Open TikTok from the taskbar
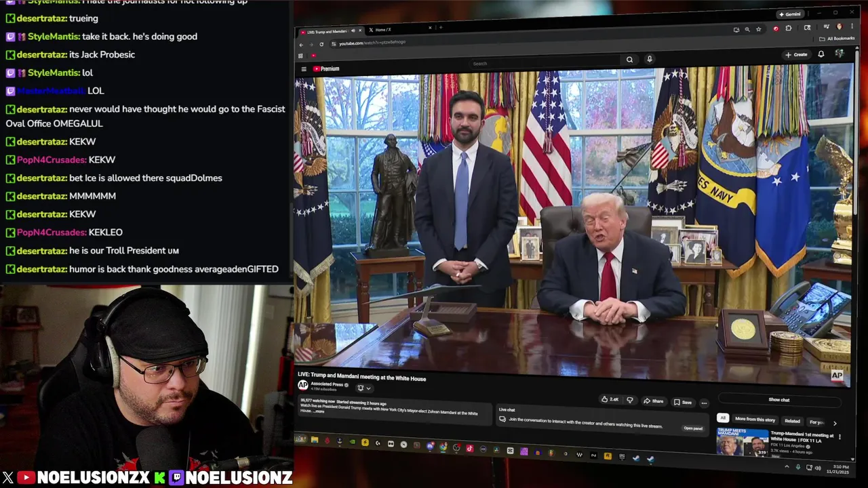Viewport: 868px width, 488px height. click(x=470, y=449)
